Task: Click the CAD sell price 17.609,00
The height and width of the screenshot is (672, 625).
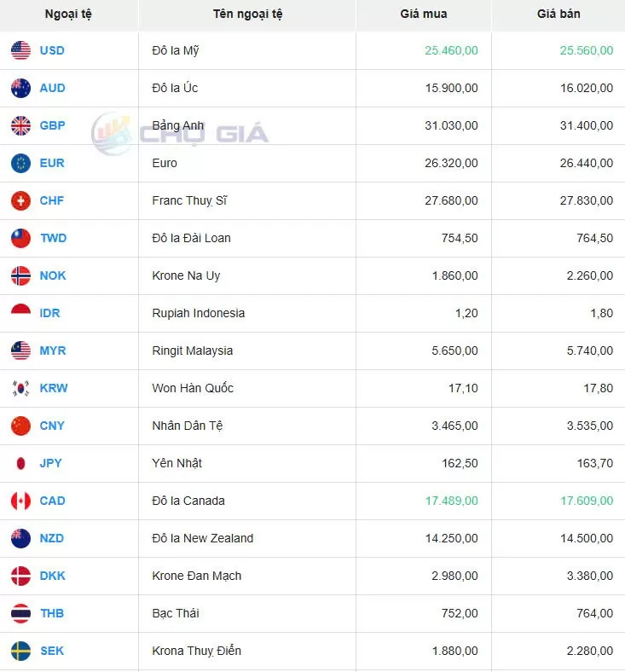Action: [x=586, y=501]
